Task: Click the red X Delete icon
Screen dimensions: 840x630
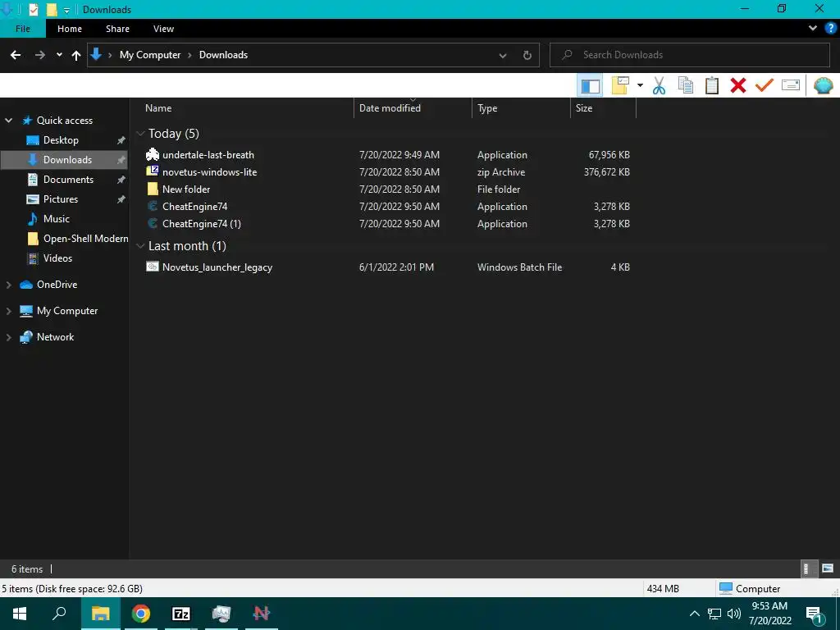Action: coord(737,85)
